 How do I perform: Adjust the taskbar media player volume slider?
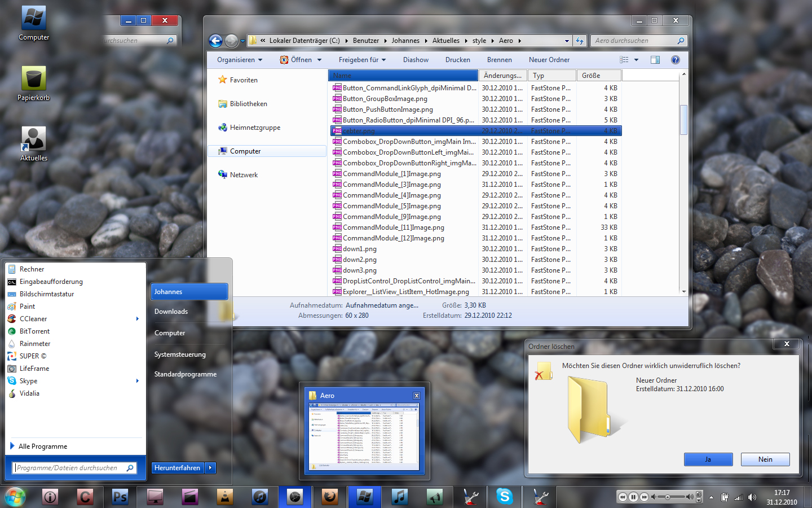[672, 497]
